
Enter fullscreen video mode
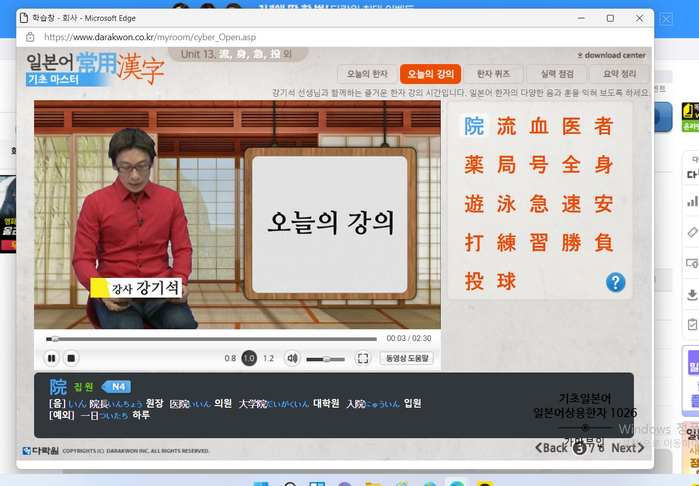click(x=363, y=358)
